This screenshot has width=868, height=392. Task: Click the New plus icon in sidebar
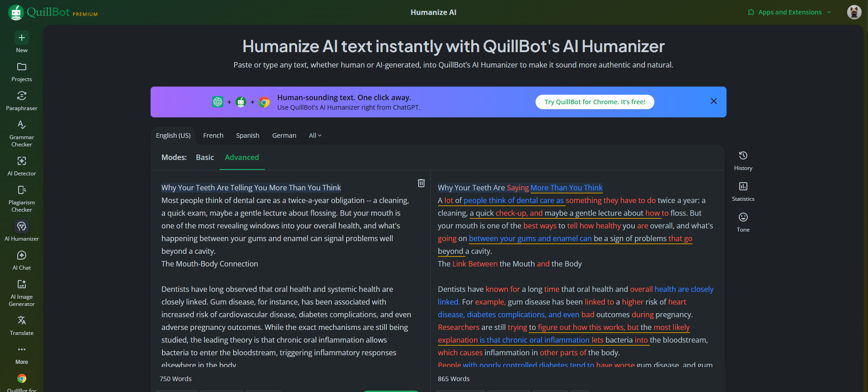[21, 38]
